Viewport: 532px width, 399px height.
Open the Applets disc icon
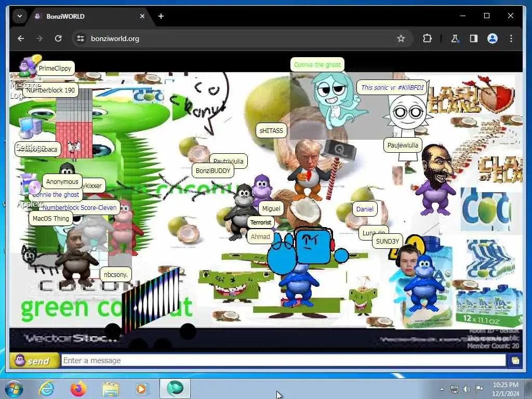(x=30, y=190)
